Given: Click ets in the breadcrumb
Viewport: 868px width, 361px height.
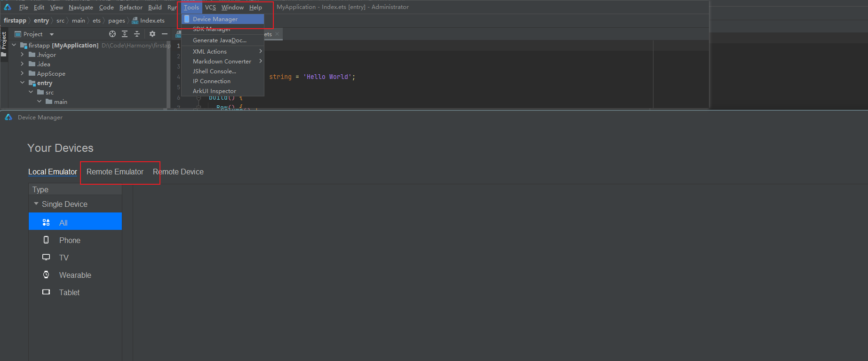Looking at the screenshot, I should pos(96,20).
